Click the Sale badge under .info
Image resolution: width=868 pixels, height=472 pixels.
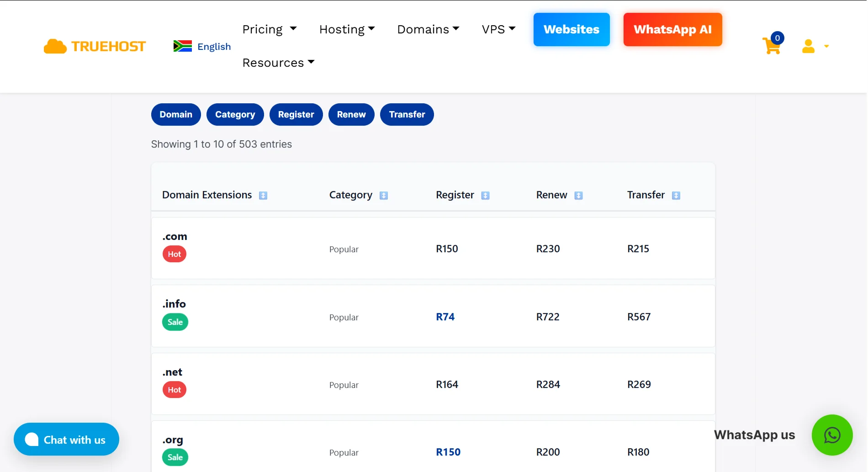tap(175, 322)
